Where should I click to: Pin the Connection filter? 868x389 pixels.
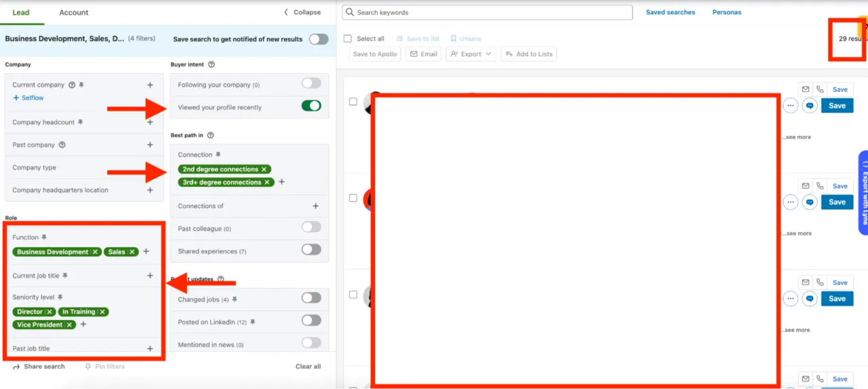[x=218, y=155]
